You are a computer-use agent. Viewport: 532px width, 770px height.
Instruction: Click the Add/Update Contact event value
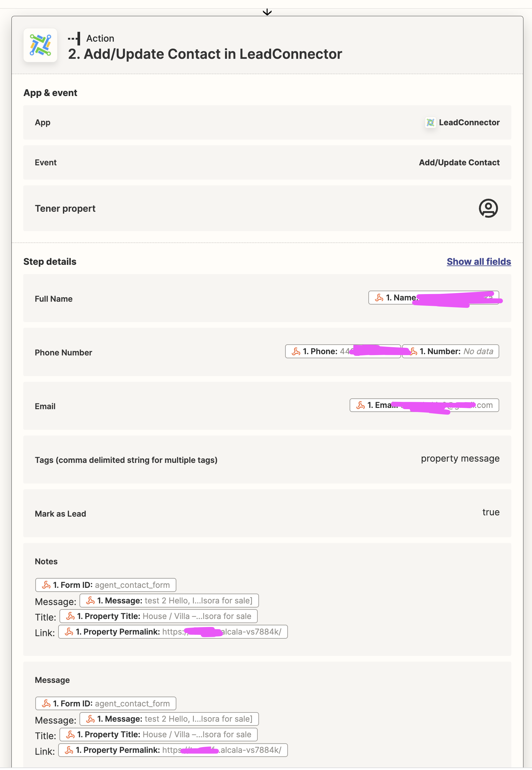tap(459, 162)
